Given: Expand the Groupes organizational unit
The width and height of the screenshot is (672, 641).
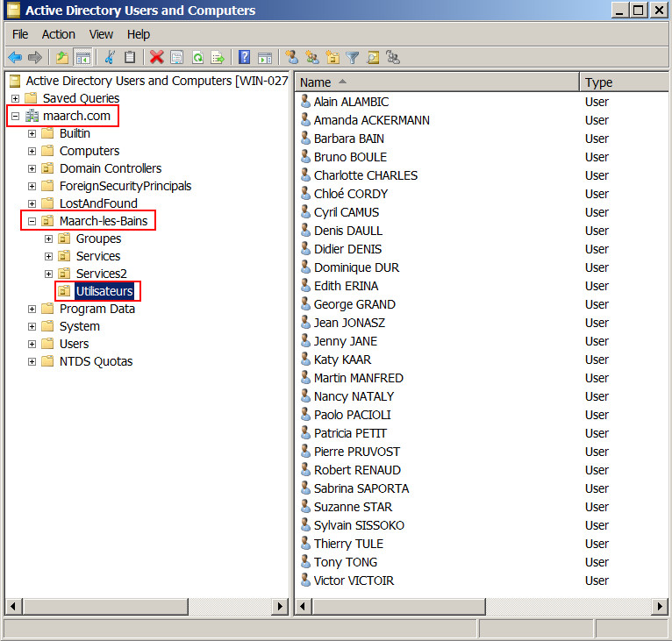Looking at the screenshot, I should tap(49, 239).
